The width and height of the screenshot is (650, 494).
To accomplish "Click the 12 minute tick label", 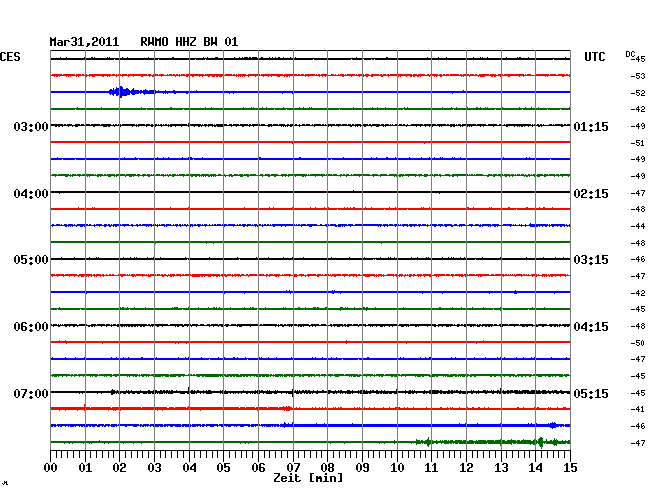I will tap(466, 468).
